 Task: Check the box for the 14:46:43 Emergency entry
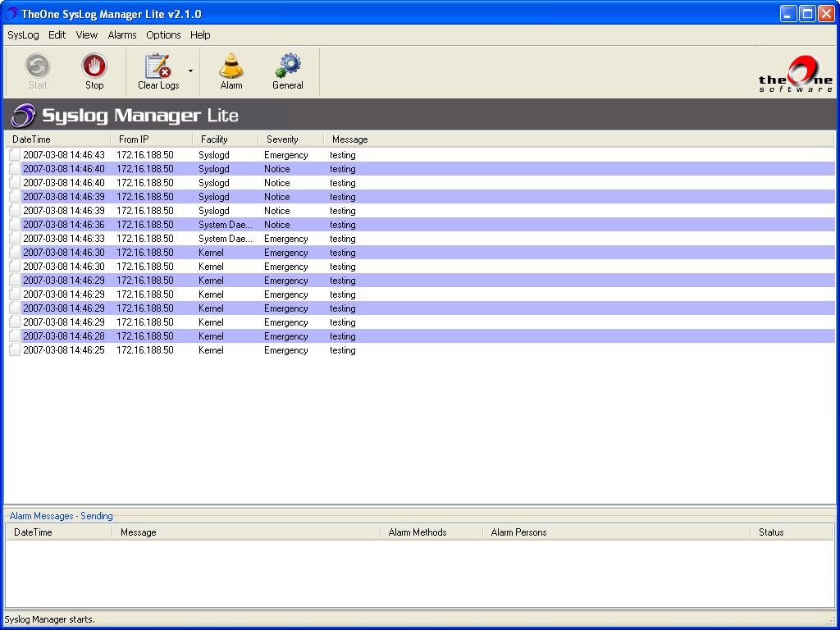click(14, 154)
